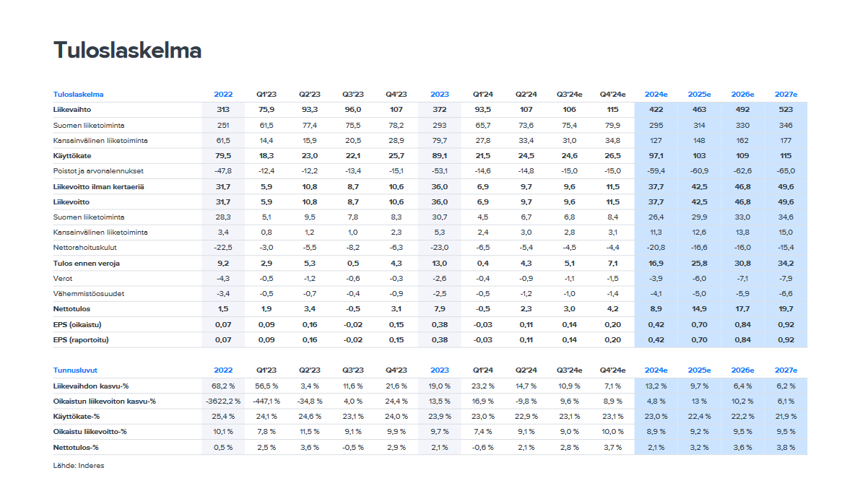The width and height of the screenshot is (868, 486).
Task: Select the Verot row label
Action: (x=64, y=279)
